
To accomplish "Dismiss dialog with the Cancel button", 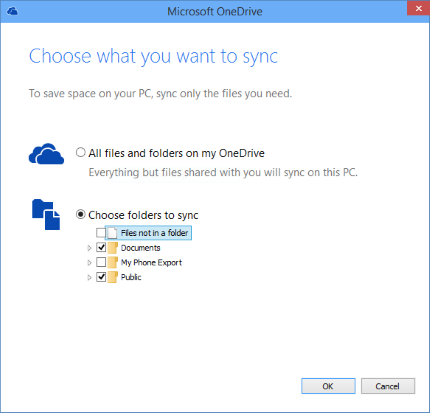I will pos(388,386).
